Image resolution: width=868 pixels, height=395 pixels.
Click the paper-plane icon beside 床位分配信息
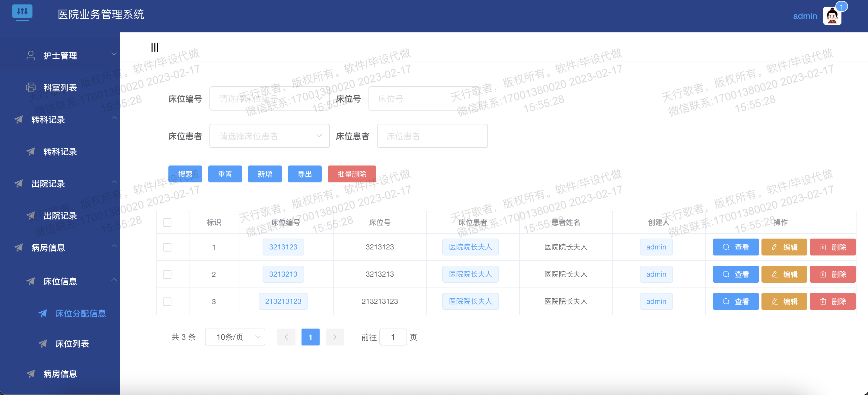43,313
